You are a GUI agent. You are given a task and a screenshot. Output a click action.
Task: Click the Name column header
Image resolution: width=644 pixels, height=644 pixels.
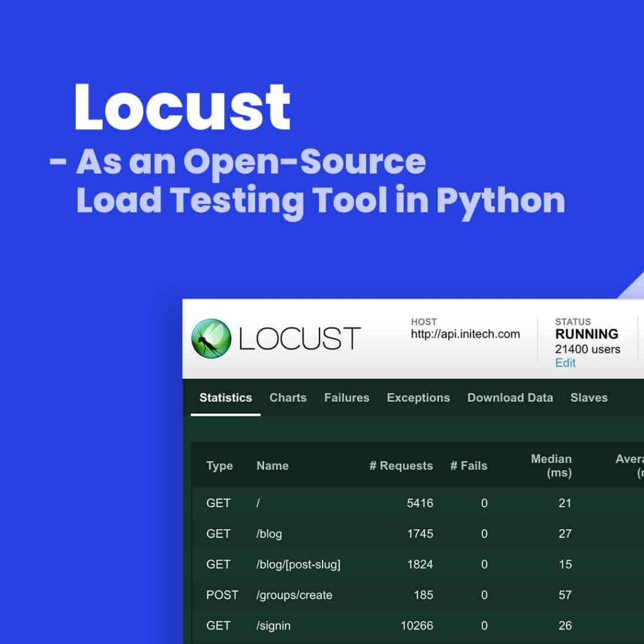pos(273,466)
